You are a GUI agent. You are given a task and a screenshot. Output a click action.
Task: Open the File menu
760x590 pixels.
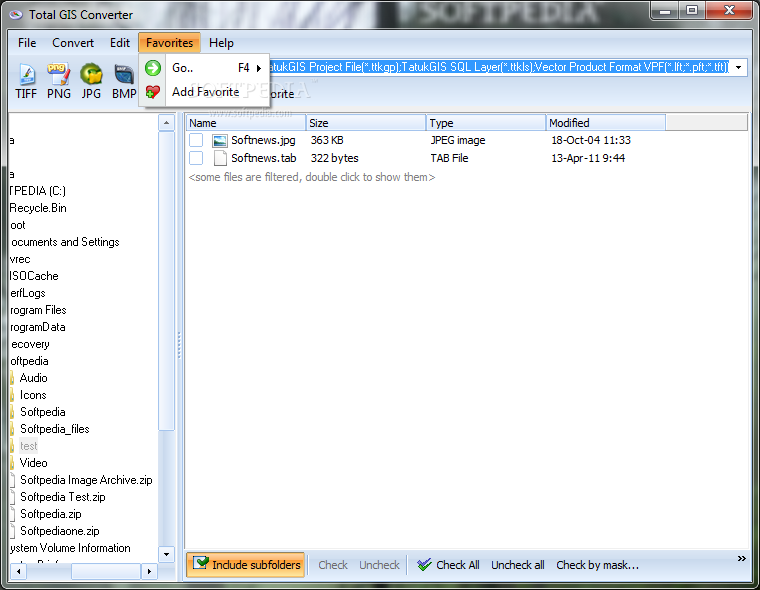pos(27,43)
